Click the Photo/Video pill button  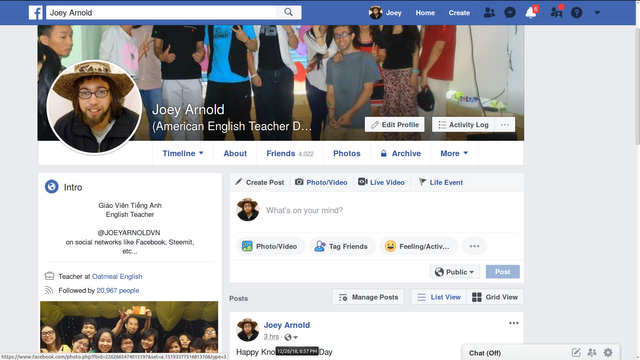270,247
